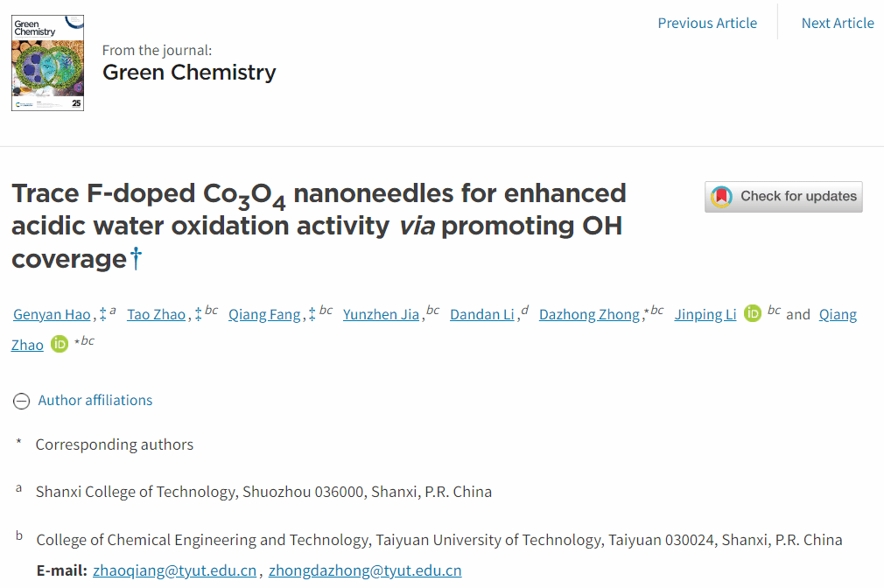Email zhaoqiang@tyut.edu.cn

click(175, 571)
